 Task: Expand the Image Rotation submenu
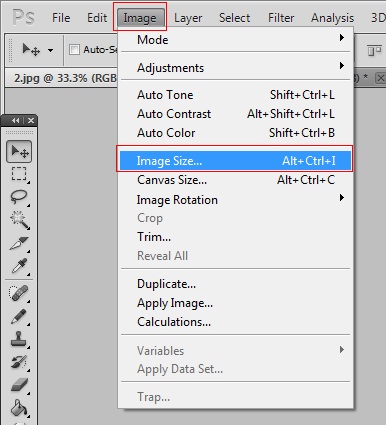(235, 200)
